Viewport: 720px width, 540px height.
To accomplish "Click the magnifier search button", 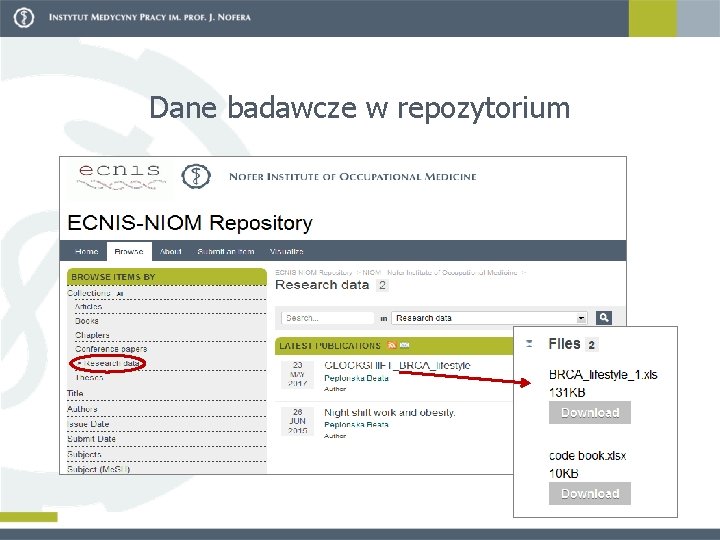I will point(603,317).
